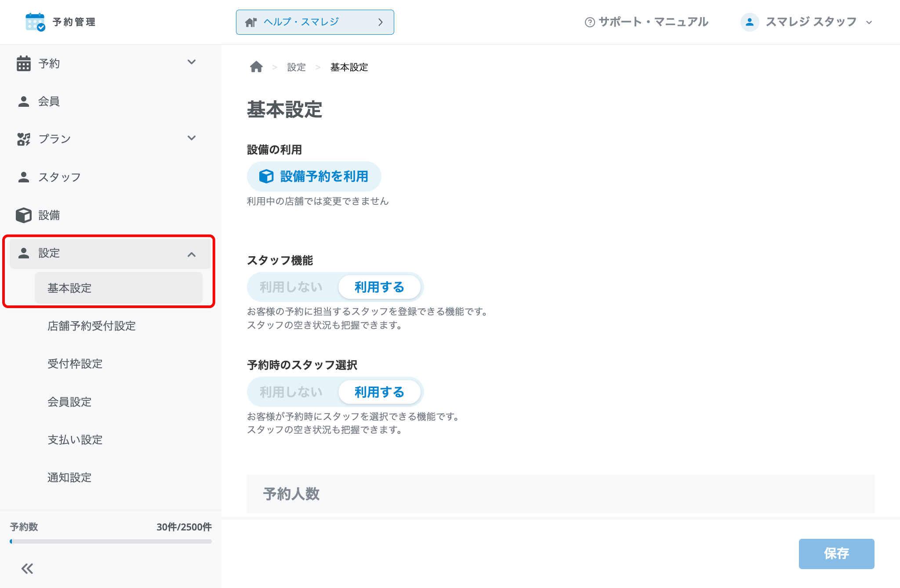This screenshot has height=588, width=900.
Task: Expand the 予約 menu chevron
Action: (x=192, y=62)
